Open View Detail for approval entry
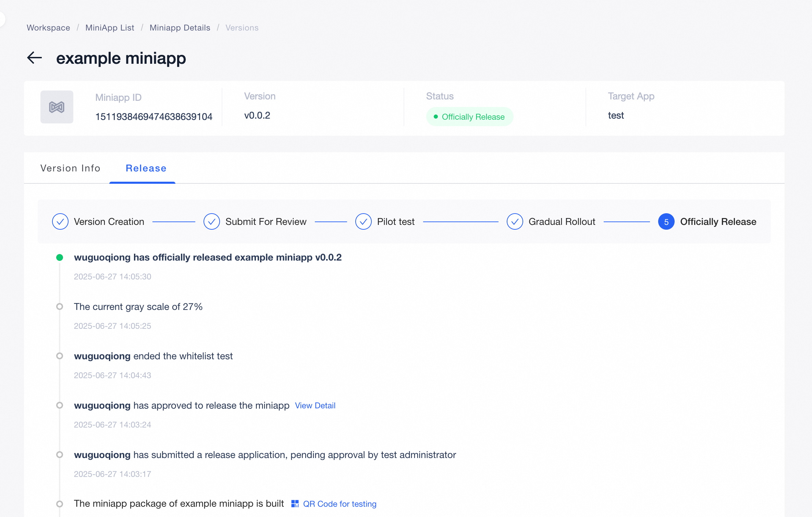Viewport: 812px width, 517px height. point(315,406)
